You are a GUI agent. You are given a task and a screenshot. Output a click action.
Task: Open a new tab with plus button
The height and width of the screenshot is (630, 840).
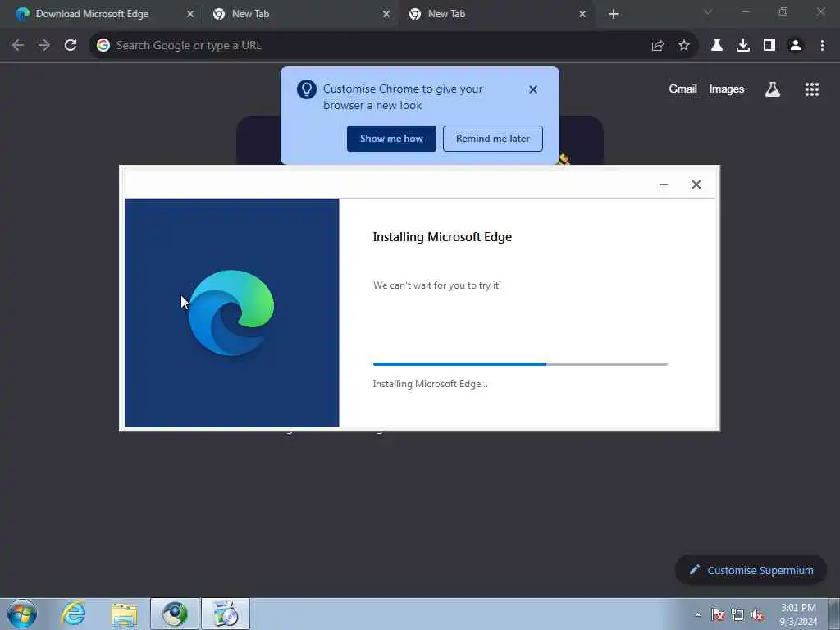[614, 14]
